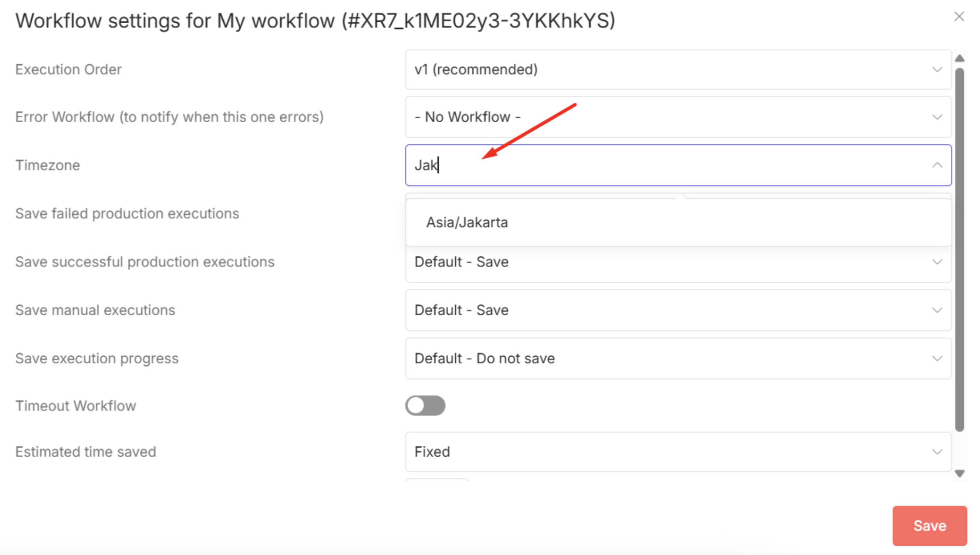Click the Workflow settings dialog title
The width and height of the screenshot is (980, 555).
click(x=315, y=21)
